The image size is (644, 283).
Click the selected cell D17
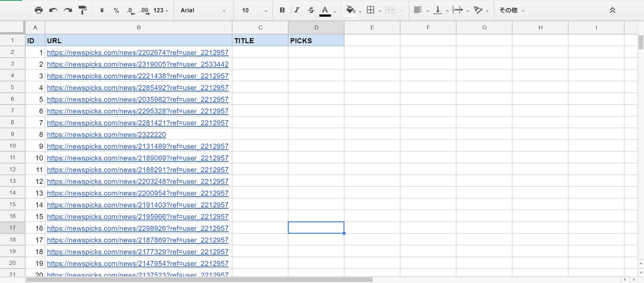(316, 228)
